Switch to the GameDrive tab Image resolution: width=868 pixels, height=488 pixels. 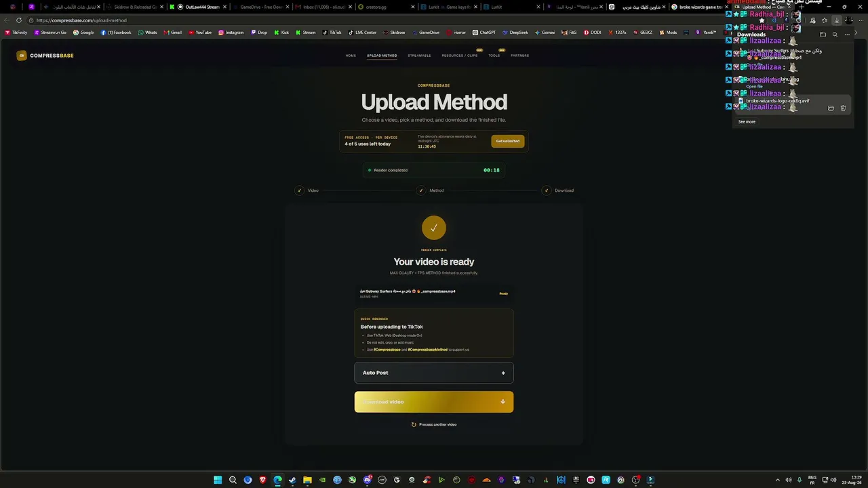point(261,7)
